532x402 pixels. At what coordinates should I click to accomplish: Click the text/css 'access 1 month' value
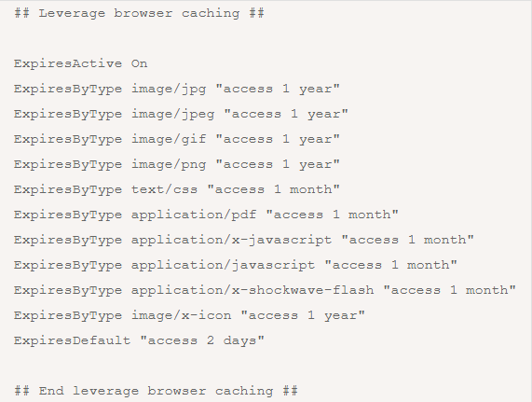tap(274, 189)
